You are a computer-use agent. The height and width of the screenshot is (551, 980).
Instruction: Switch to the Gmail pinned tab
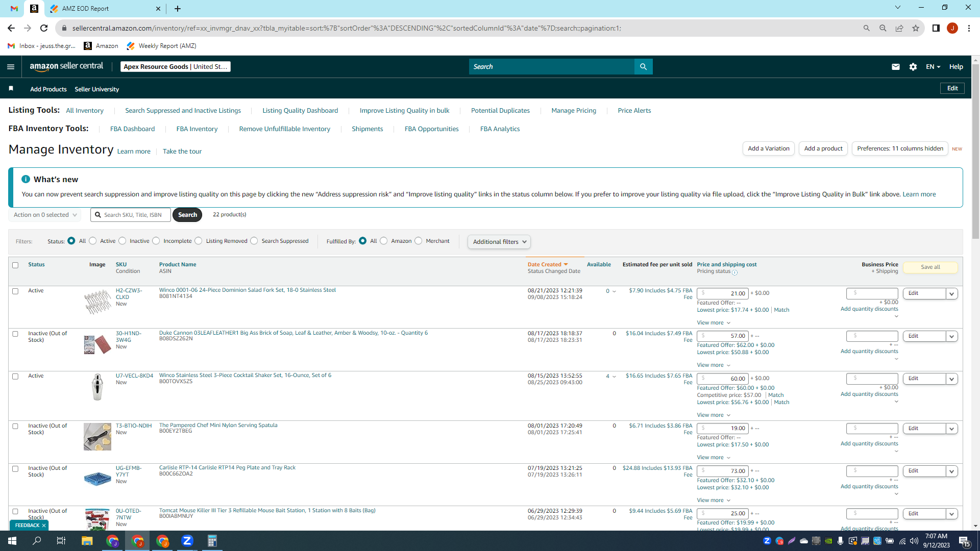click(x=14, y=9)
